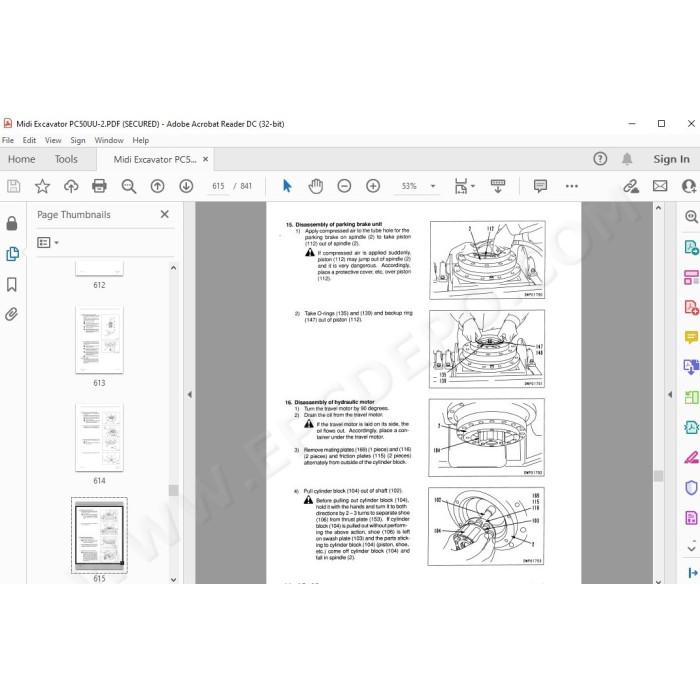Open the Bookmarks panel icon
The image size is (700, 700).
click(x=12, y=284)
